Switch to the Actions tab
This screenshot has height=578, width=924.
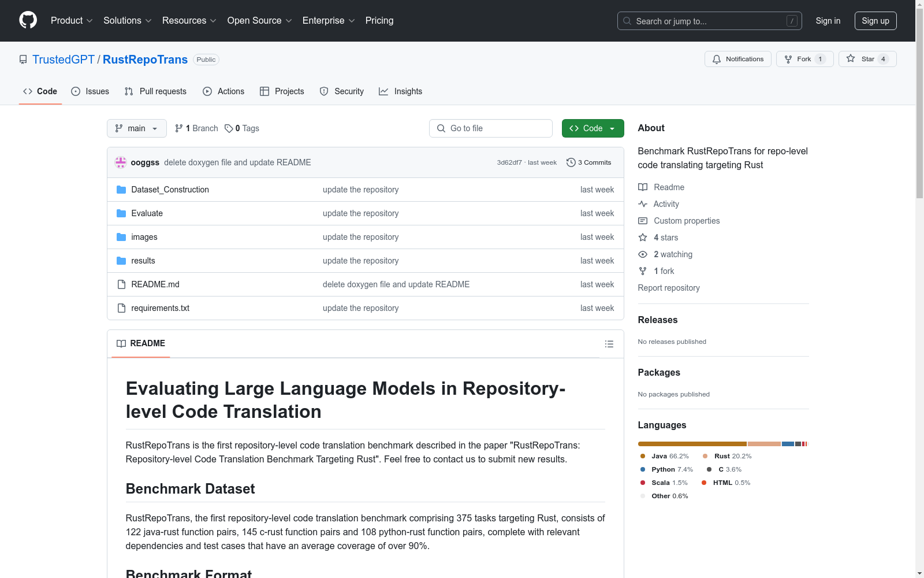(x=223, y=91)
